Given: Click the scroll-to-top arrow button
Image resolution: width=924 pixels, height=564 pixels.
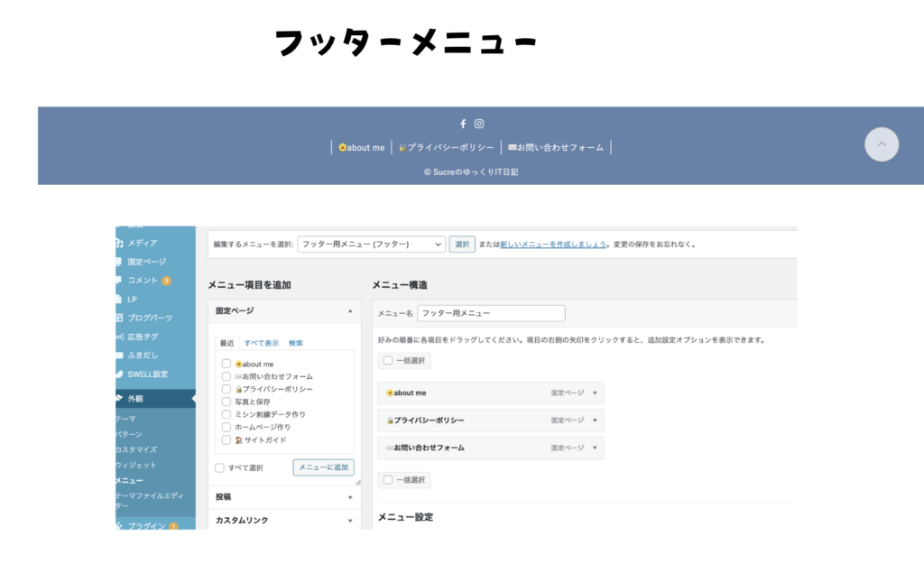Looking at the screenshot, I should pyautogui.click(x=882, y=144).
